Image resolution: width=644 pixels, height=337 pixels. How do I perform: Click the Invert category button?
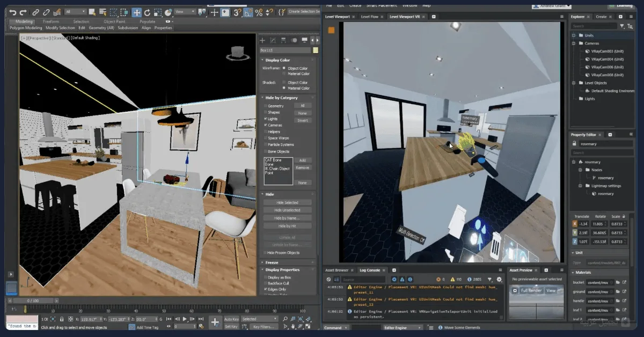click(x=303, y=120)
